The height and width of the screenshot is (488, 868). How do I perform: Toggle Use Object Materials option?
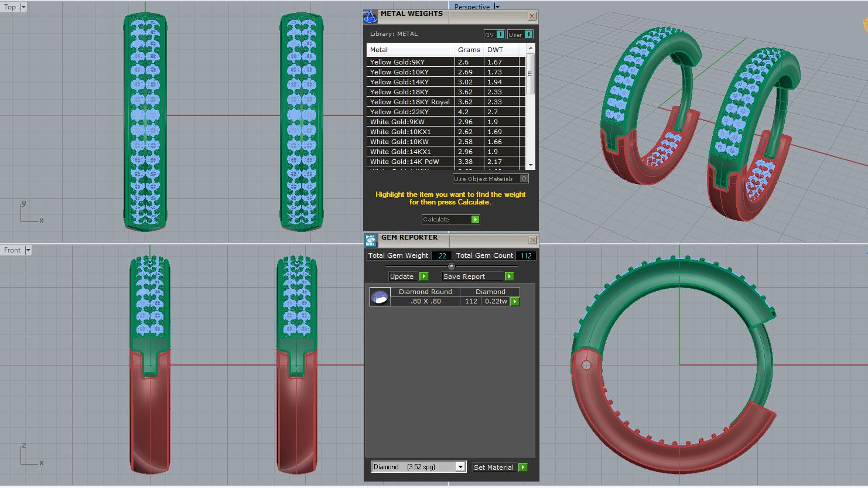coord(490,179)
